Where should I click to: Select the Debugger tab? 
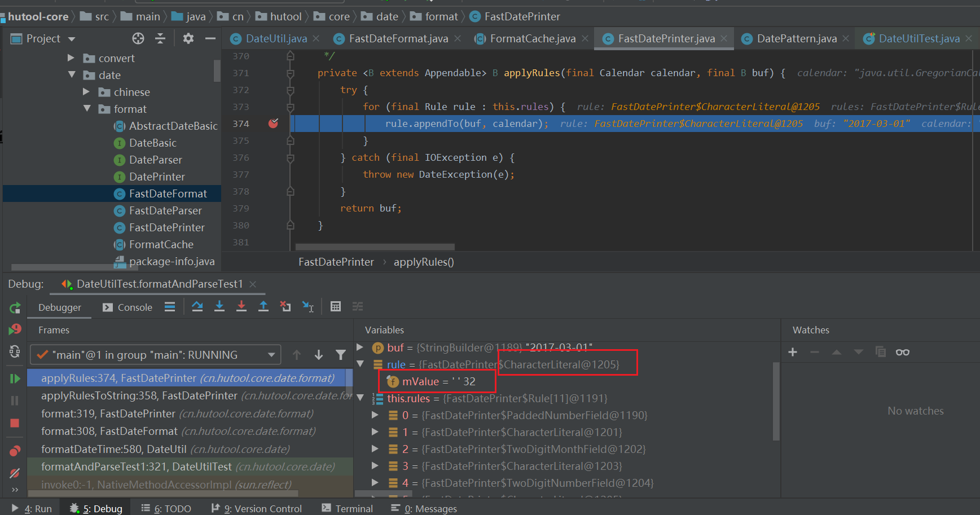pos(60,307)
